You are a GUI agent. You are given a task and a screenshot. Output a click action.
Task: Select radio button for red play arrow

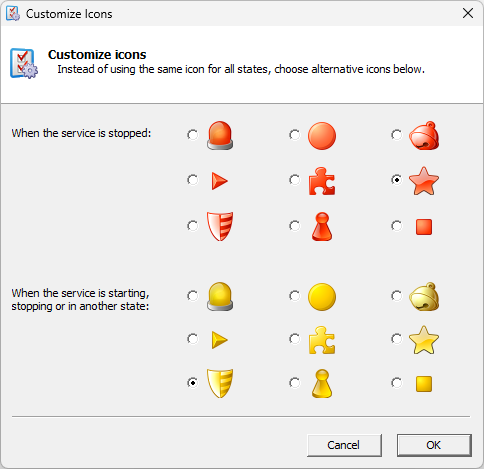pyautogui.click(x=192, y=180)
